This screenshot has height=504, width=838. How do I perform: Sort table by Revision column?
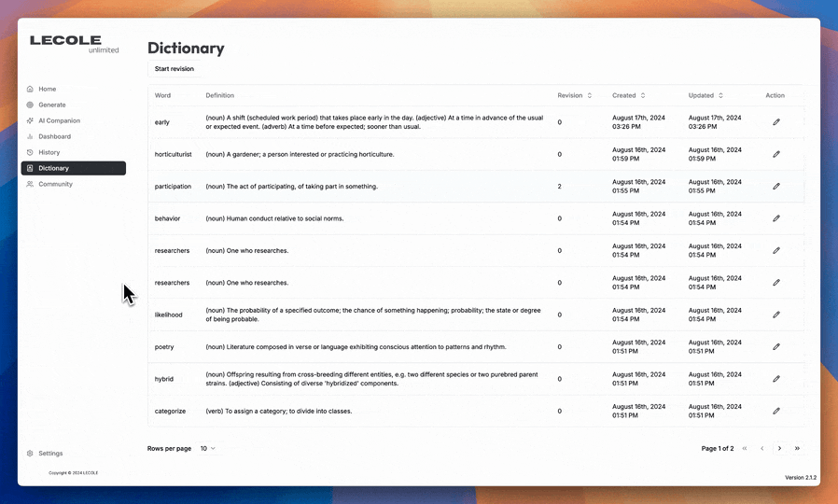(x=575, y=95)
